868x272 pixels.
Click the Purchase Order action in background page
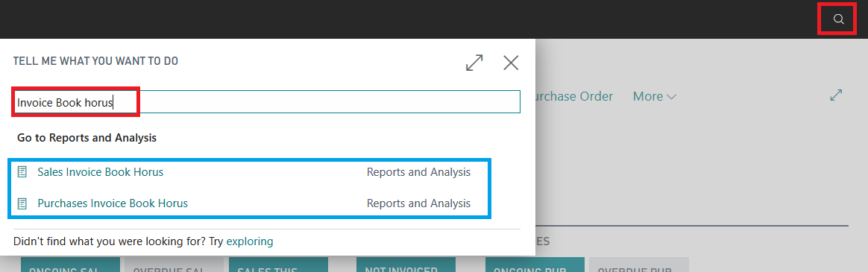[x=574, y=96]
